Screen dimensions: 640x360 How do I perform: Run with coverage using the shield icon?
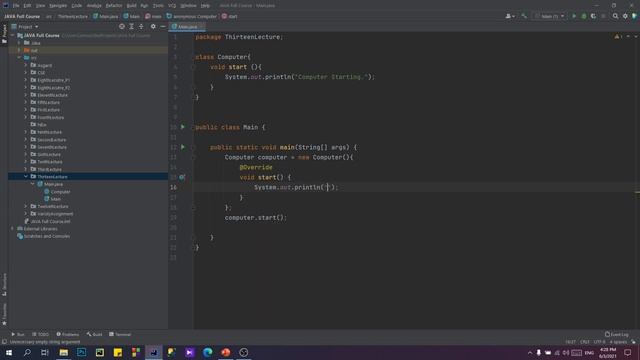point(593,16)
